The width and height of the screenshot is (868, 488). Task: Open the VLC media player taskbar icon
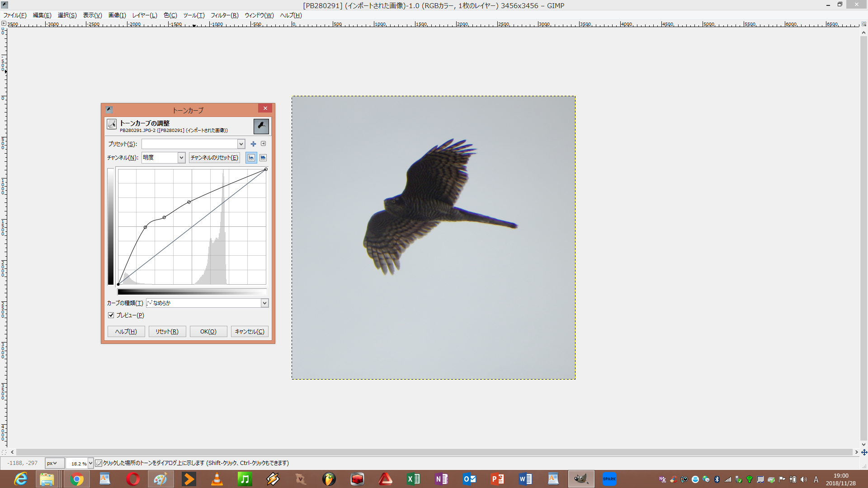[217, 479]
